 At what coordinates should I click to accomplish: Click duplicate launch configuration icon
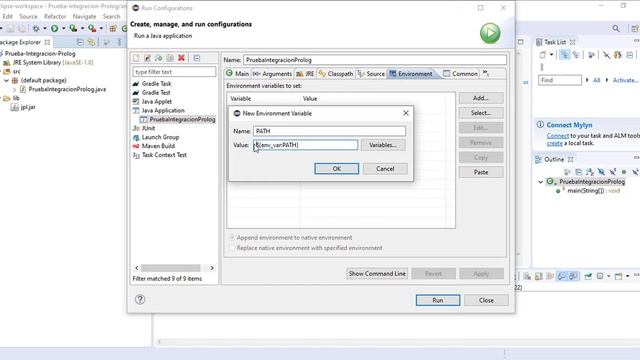(x=170, y=58)
